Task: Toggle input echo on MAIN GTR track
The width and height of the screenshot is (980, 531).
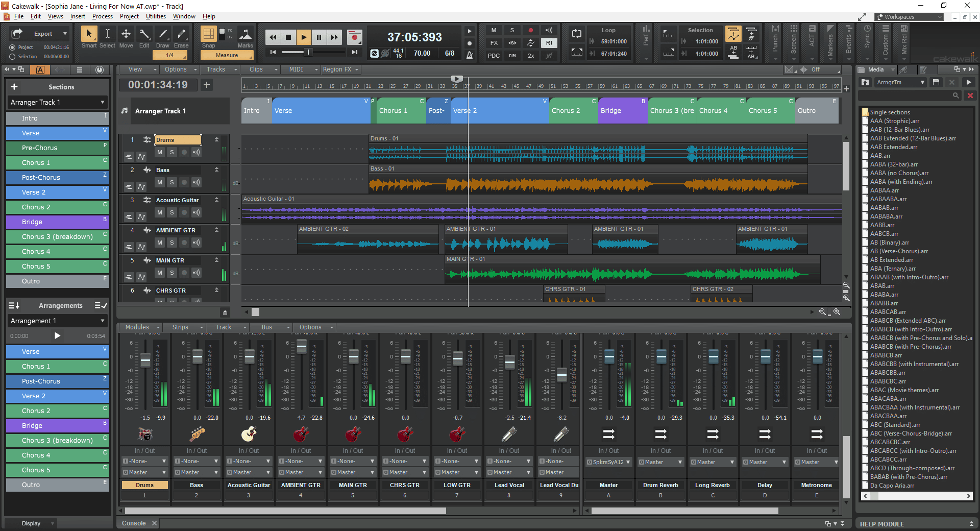Action: point(197,273)
